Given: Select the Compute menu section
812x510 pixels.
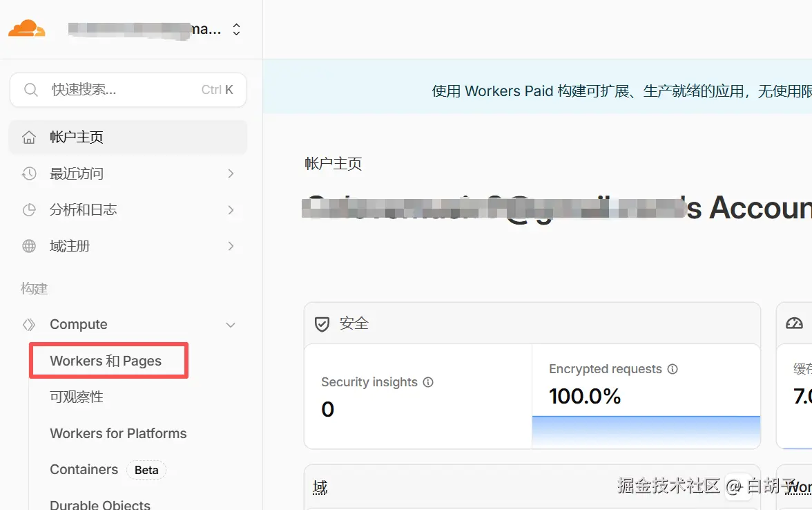Looking at the screenshot, I should coord(128,325).
